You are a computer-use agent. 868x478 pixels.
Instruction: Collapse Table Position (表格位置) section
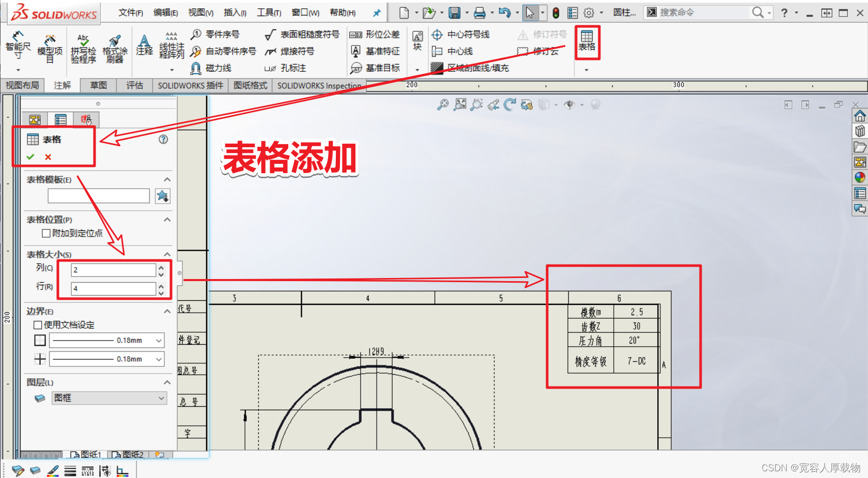(x=167, y=220)
